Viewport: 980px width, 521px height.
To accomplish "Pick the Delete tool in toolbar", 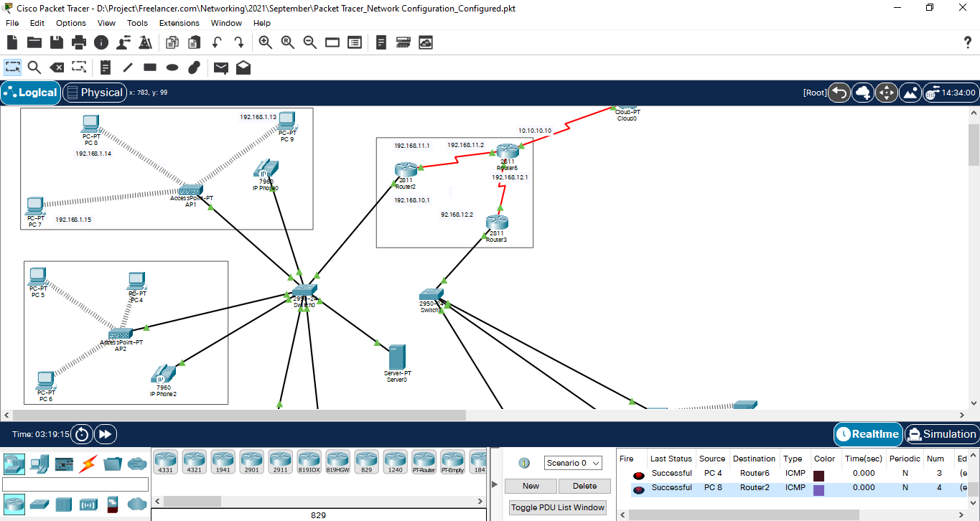I will click(x=57, y=67).
